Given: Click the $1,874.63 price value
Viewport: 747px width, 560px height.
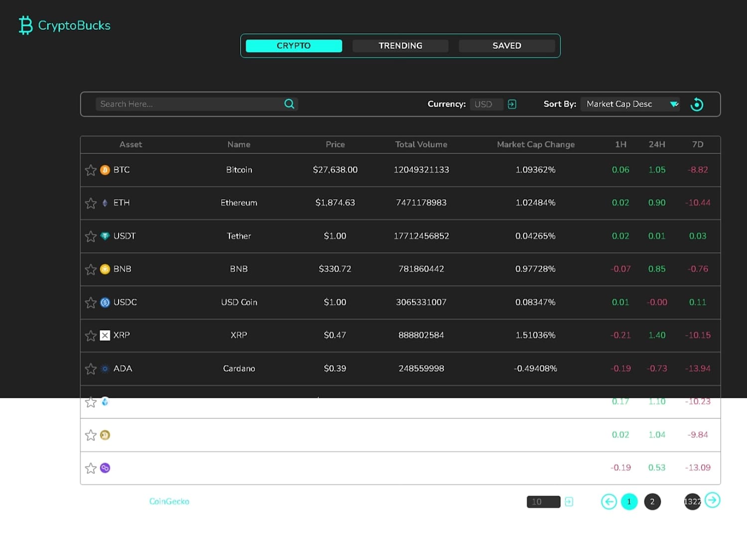Looking at the screenshot, I should point(335,203).
